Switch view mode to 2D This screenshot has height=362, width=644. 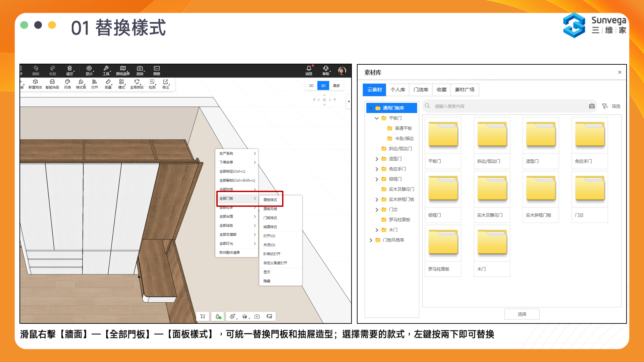click(x=311, y=86)
